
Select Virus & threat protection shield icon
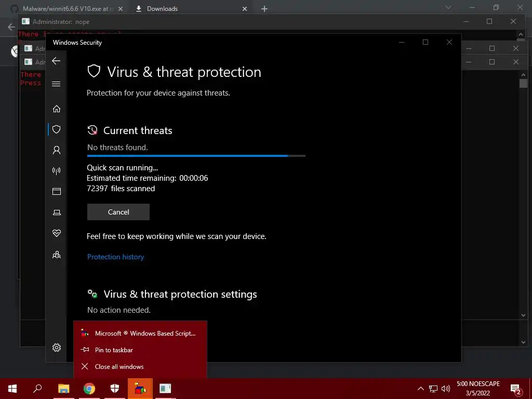coord(56,129)
